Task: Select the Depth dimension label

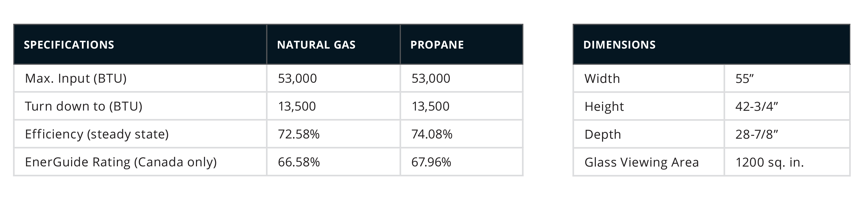Action: click(603, 135)
